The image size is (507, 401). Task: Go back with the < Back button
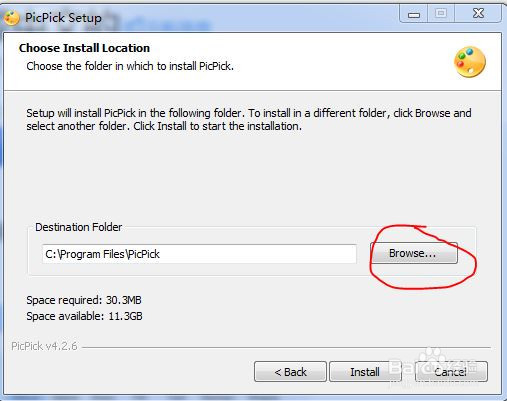tap(290, 372)
